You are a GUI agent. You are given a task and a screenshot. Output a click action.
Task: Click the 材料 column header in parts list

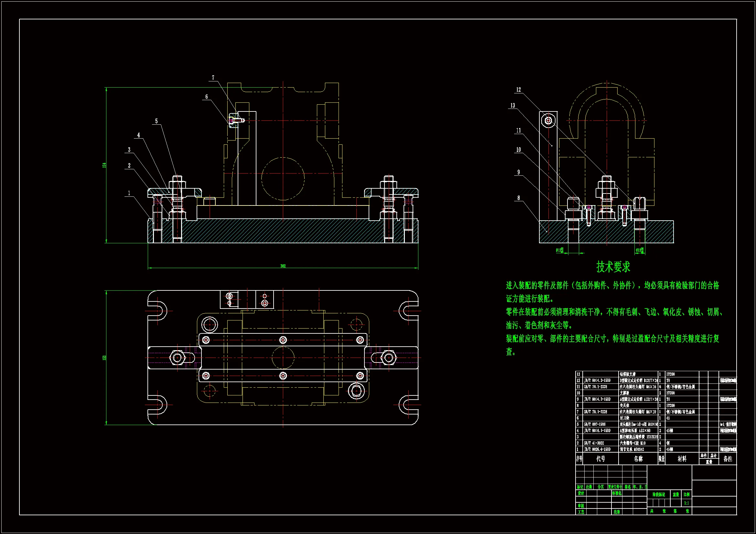click(682, 459)
